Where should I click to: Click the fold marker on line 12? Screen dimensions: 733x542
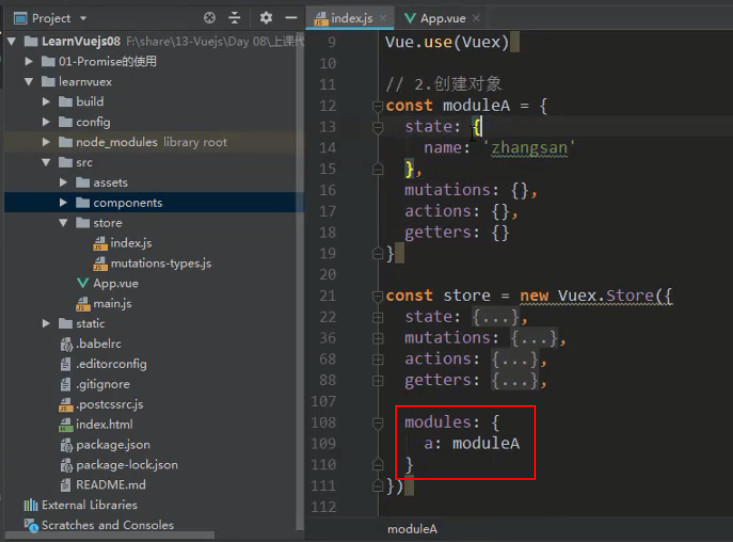pyautogui.click(x=378, y=106)
